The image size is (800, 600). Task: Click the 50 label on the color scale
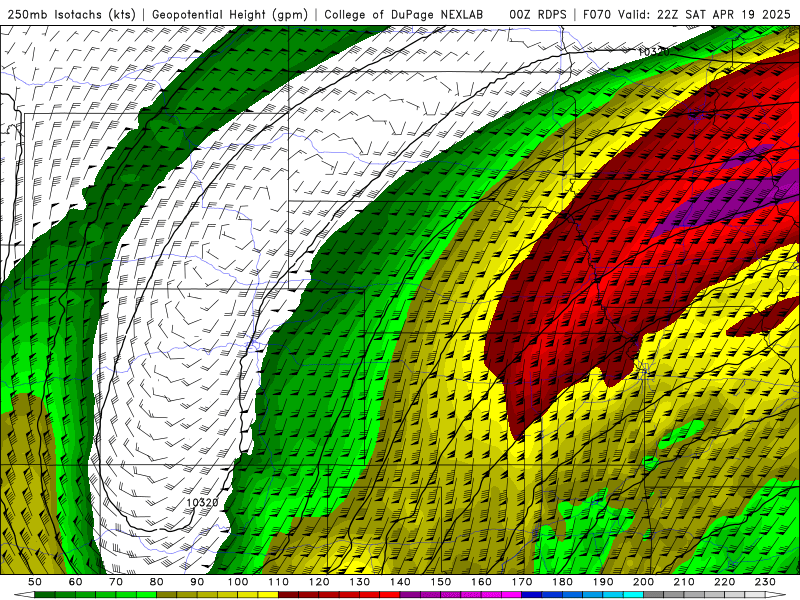tap(35, 582)
